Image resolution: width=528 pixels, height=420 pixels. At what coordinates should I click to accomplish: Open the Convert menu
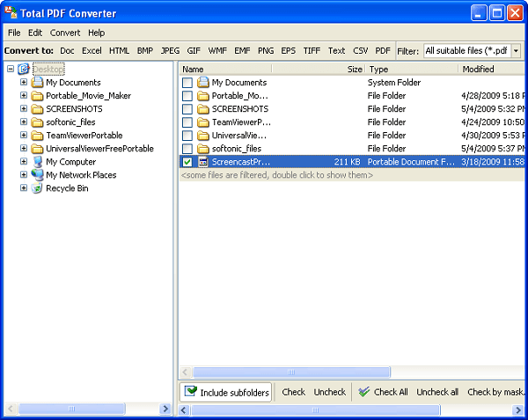[65, 33]
